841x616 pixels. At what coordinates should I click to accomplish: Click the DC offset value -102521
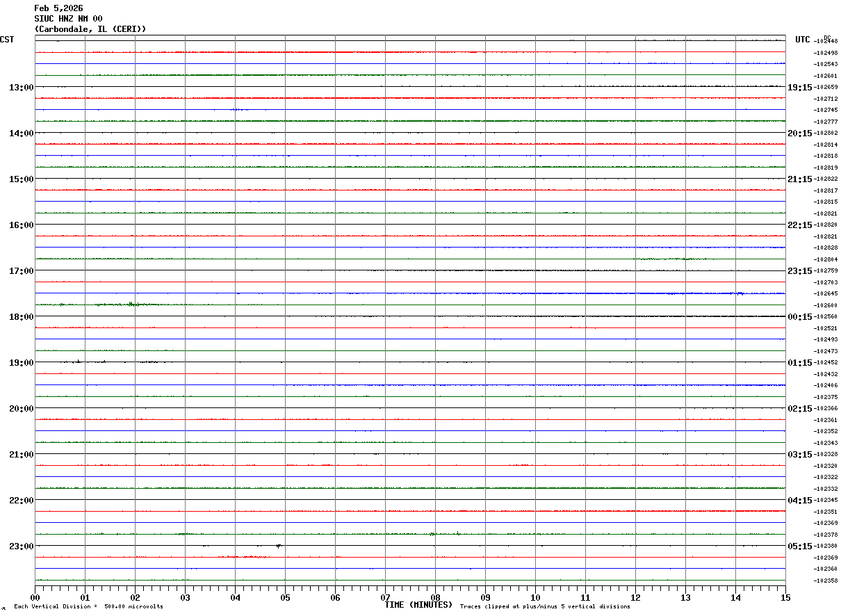826,328
